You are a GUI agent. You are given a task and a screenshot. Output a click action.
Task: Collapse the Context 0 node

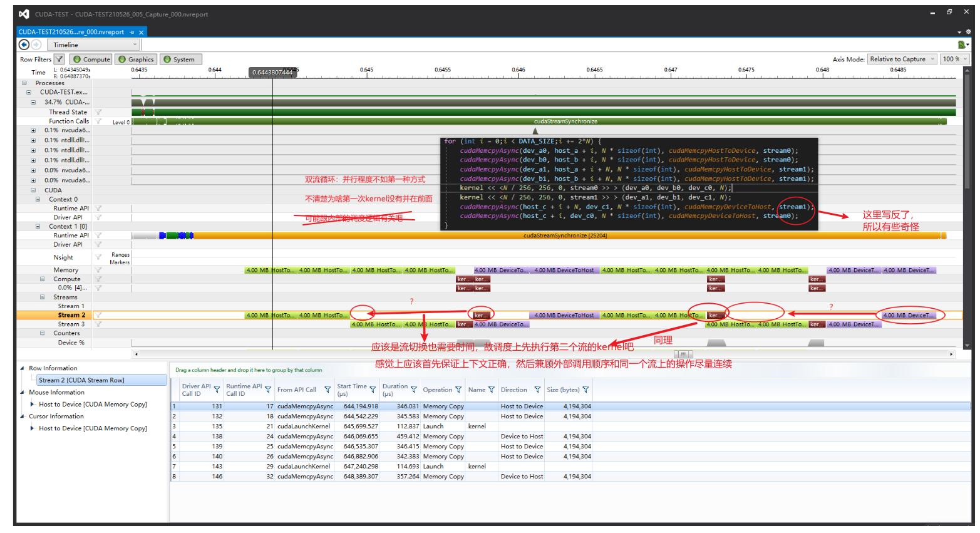click(x=38, y=199)
